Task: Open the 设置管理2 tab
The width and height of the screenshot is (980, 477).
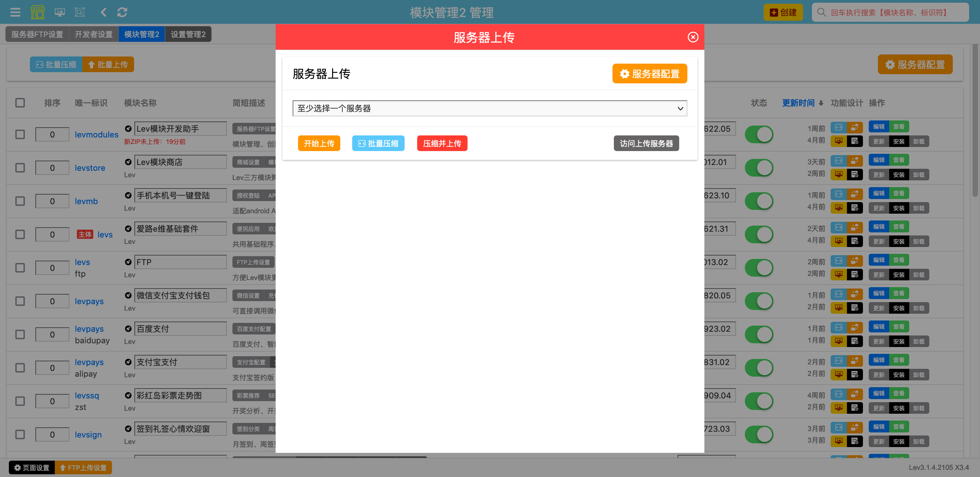Action: coord(188,34)
